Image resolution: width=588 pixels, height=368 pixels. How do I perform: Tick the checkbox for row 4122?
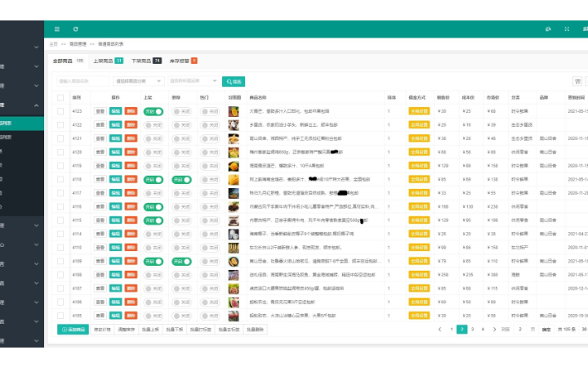tap(60, 125)
